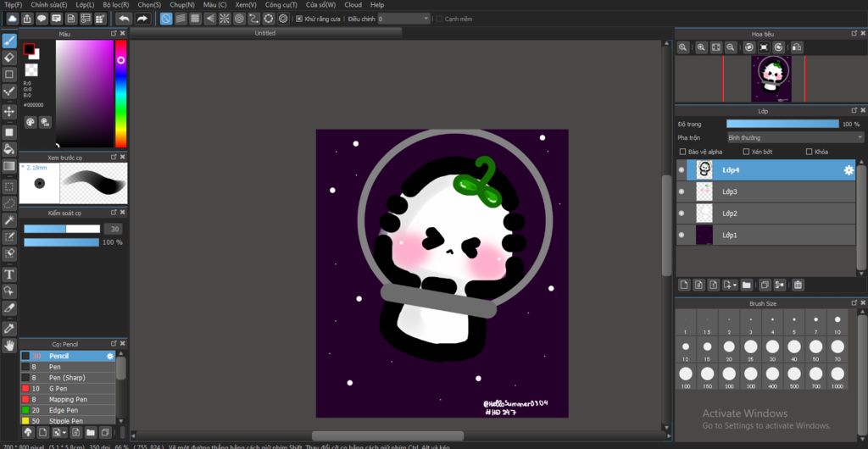Image resolution: width=868 pixels, height=449 pixels.
Task: Create a new layer in layer panel
Action: 684,285
